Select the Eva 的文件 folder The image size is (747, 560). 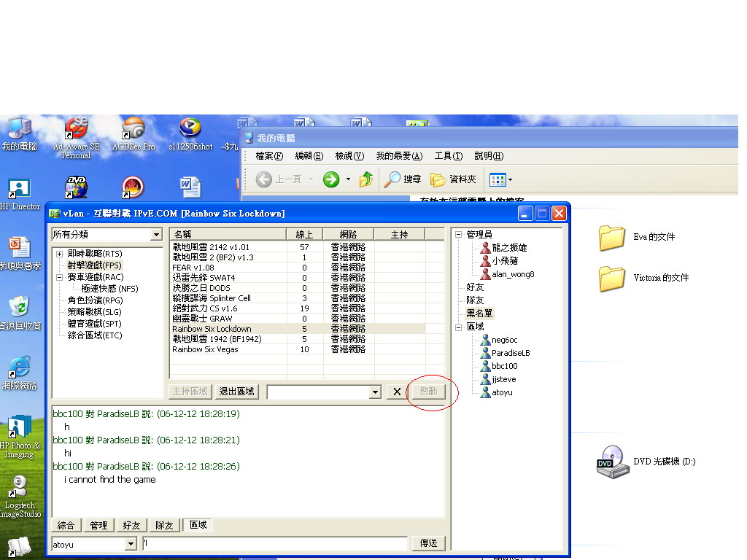(637, 237)
